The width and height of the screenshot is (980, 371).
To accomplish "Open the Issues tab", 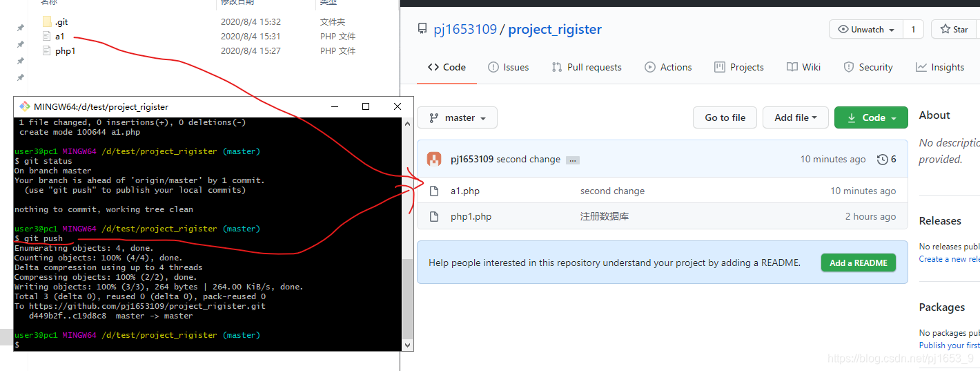I will click(509, 67).
